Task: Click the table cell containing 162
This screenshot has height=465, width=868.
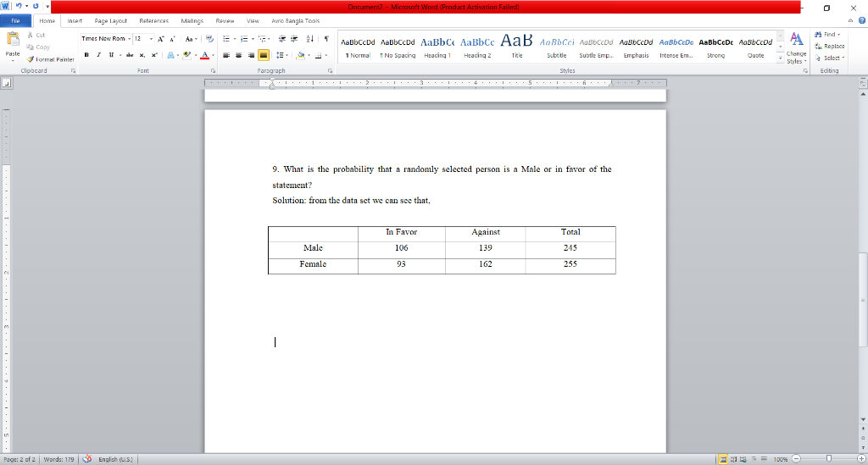Action: pyautogui.click(x=486, y=264)
